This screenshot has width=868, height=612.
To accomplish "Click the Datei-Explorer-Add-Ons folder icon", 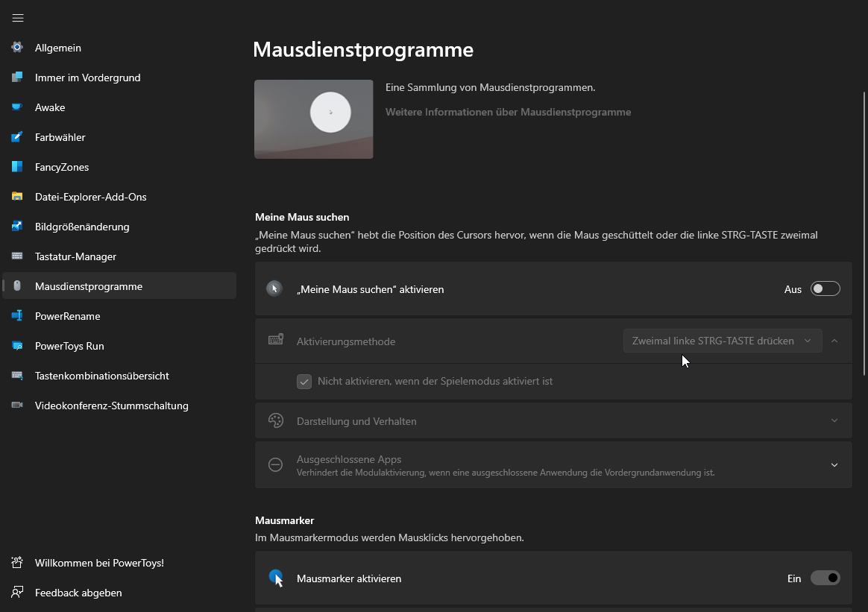I will pyautogui.click(x=17, y=197).
